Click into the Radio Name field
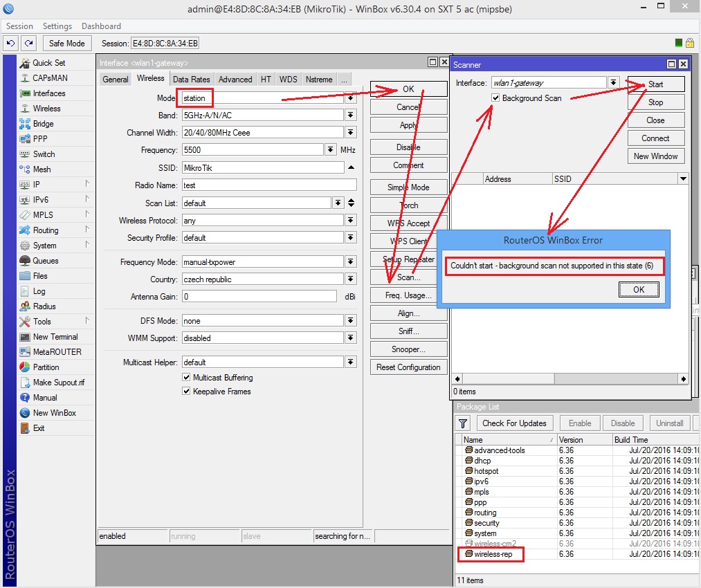701x588 pixels. coord(269,185)
